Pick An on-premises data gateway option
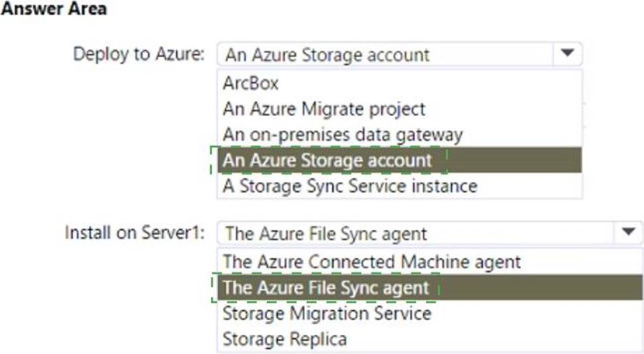This screenshot has height=354, width=644. coord(342,134)
